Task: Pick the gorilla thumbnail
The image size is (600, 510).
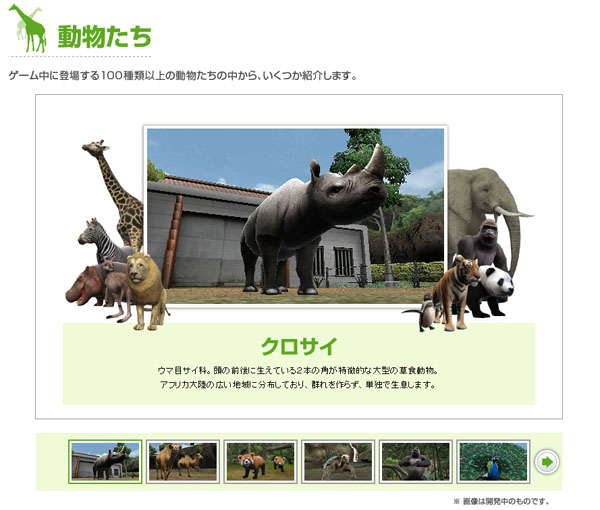Action: click(x=415, y=461)
